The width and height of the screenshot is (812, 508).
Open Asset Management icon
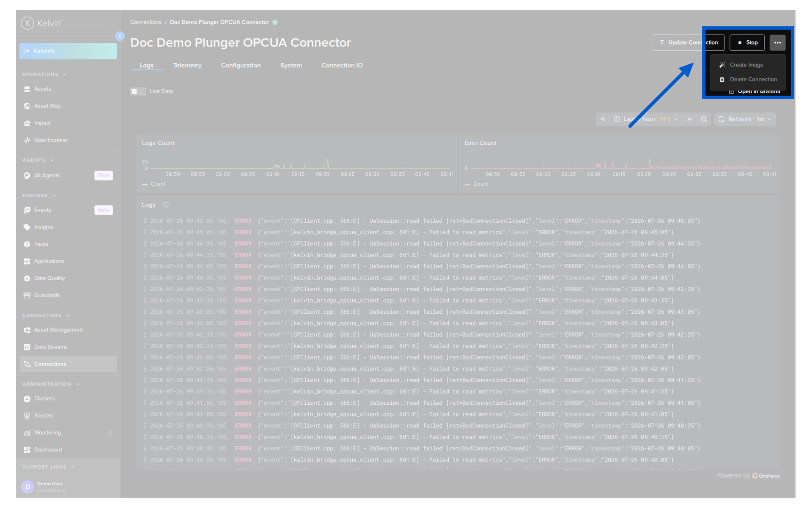(x=27, y=330)
